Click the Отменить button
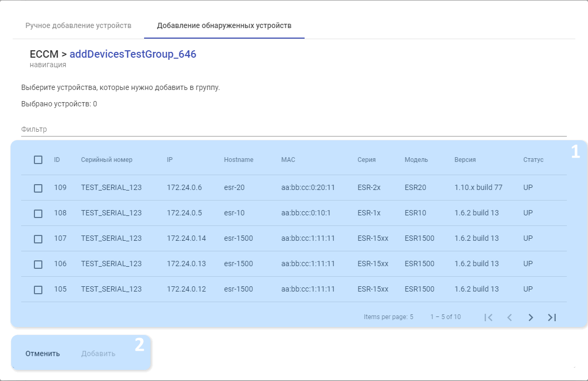 [x=42, y=353]
